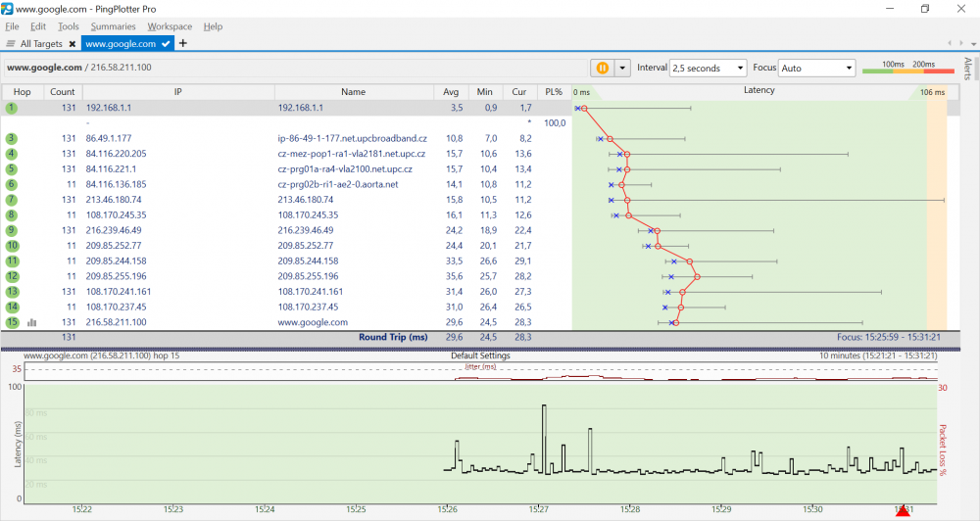Select hop 14 green circle icon
Screen dimensions: 980x521
(12, 307)
